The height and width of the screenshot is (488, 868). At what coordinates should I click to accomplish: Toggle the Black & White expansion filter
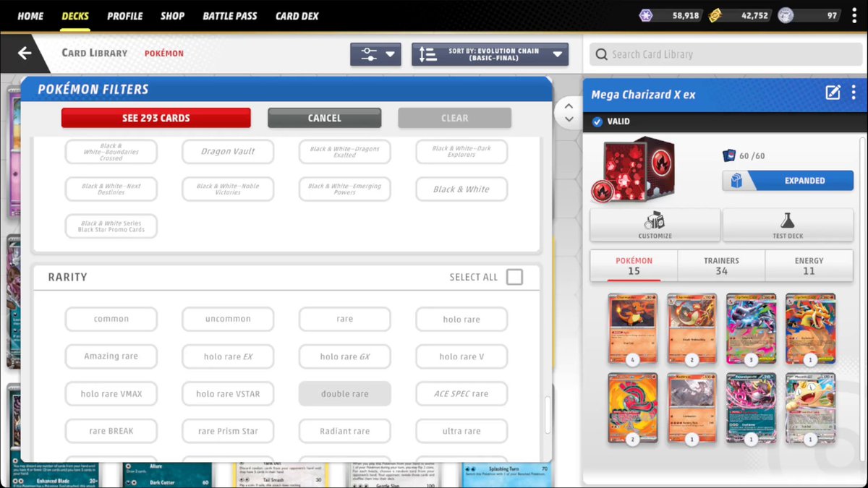tap(461, 189)
